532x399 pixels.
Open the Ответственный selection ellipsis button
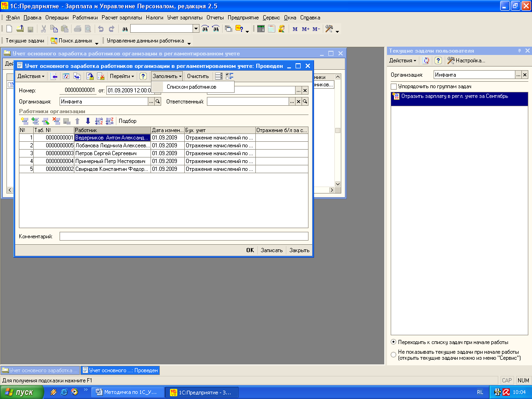pos(292,102)
